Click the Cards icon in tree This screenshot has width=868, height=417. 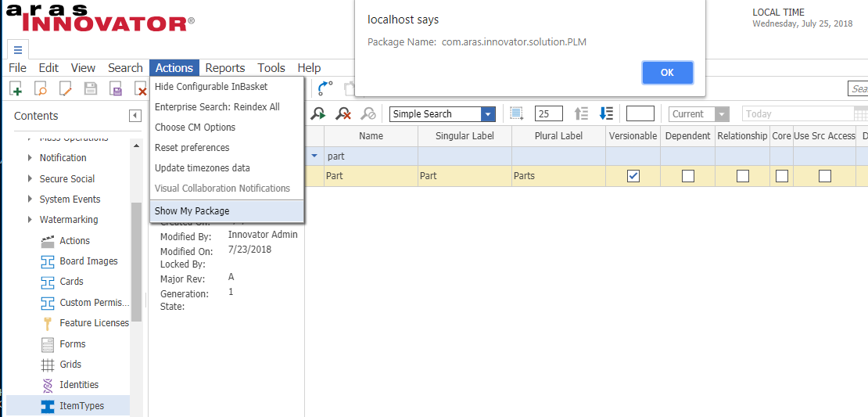pos(48,282)
